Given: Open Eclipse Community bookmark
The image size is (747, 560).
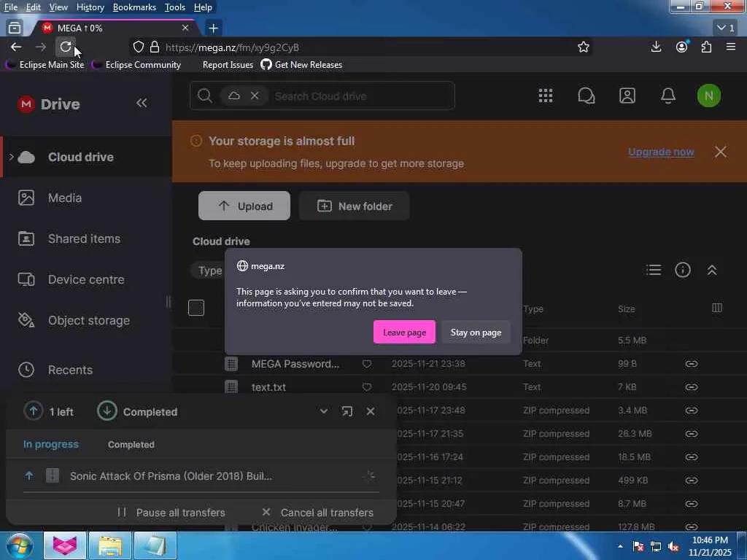Looking at the screenshot, I should [136, 65].
